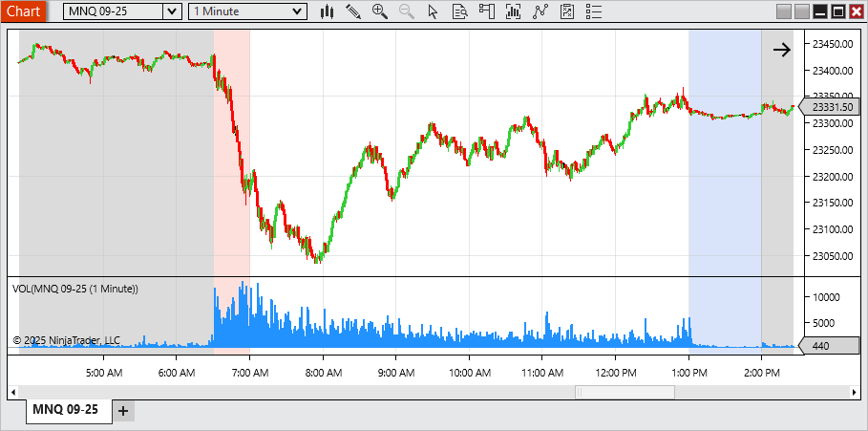Open the strategies line-node icon

click(540, 11)
